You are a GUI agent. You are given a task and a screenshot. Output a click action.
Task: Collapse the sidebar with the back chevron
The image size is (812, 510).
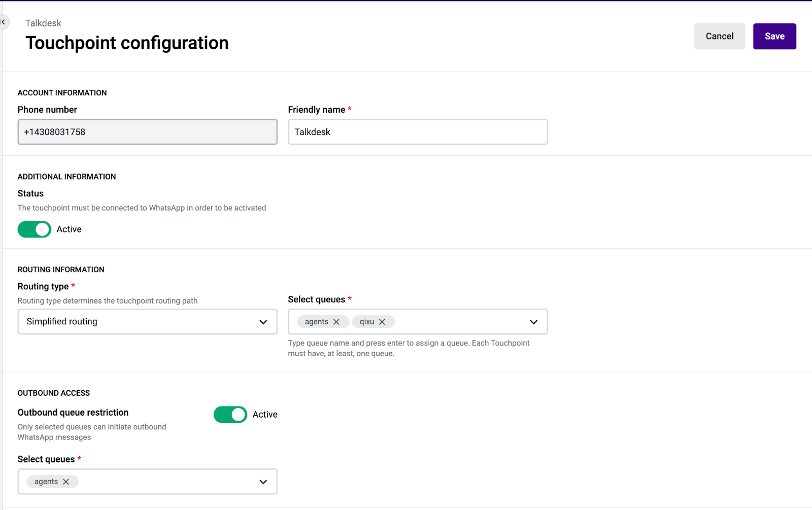pos(4,22)
